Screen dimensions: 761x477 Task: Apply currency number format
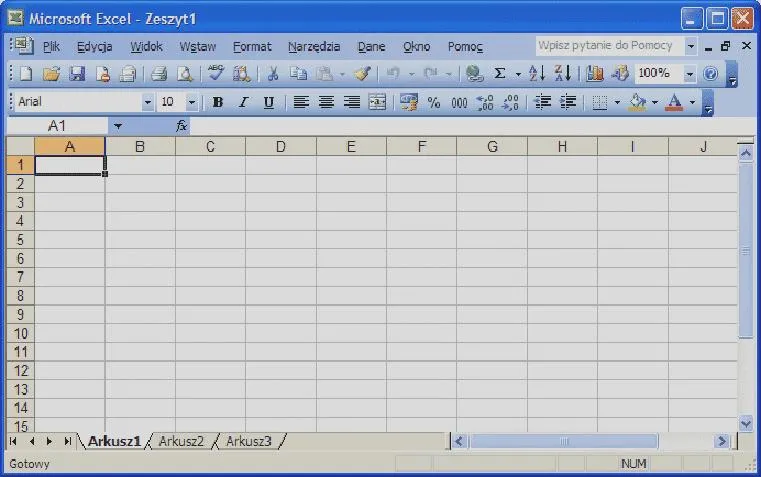(x=408, y=102)
